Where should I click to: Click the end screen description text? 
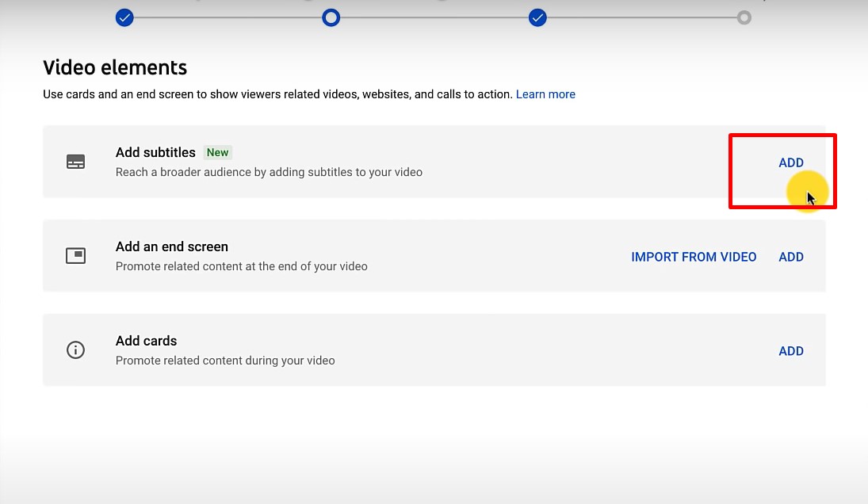tap(241, 266)
